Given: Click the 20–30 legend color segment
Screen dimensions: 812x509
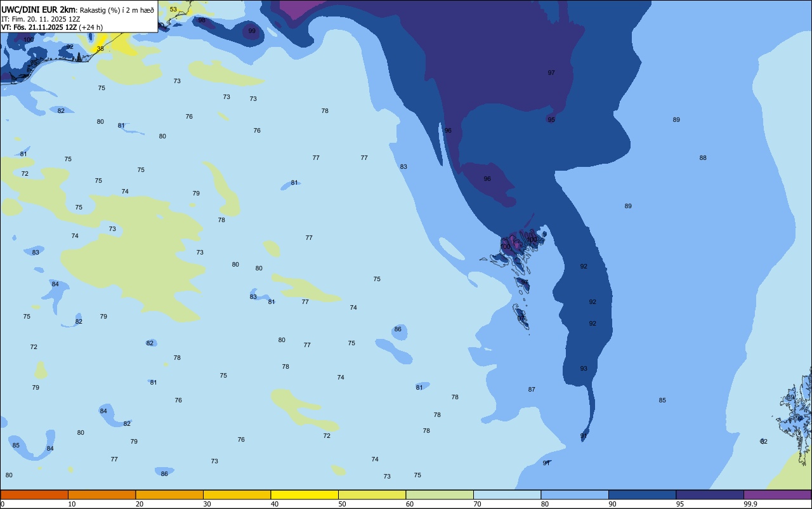Looking at the screenshot, I should (x=169, y=494).
